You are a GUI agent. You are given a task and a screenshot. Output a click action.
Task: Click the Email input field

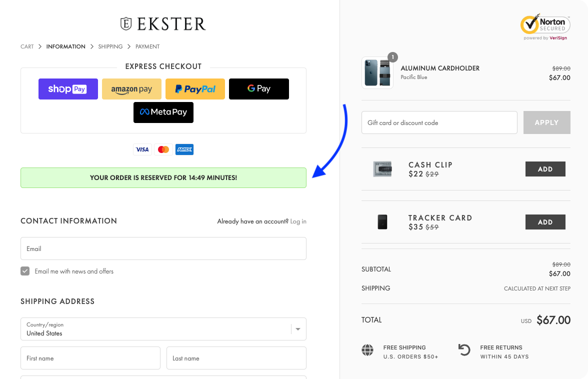coord(163,248)
